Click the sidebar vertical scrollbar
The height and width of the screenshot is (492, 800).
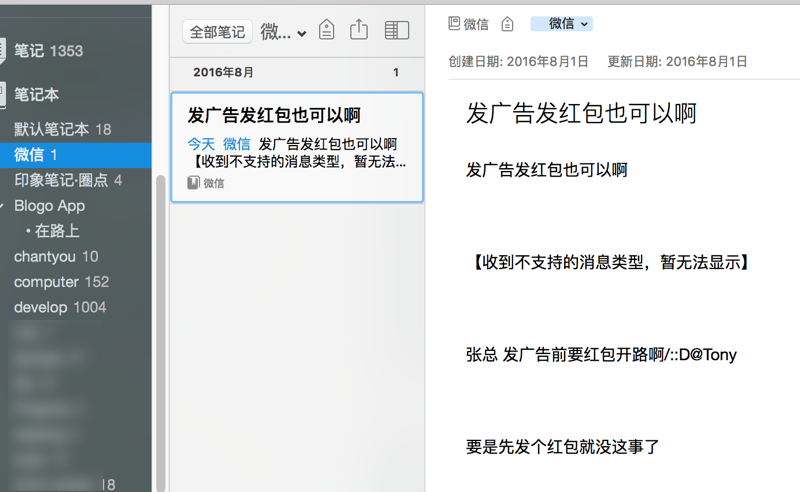click(x=161, y=332)
